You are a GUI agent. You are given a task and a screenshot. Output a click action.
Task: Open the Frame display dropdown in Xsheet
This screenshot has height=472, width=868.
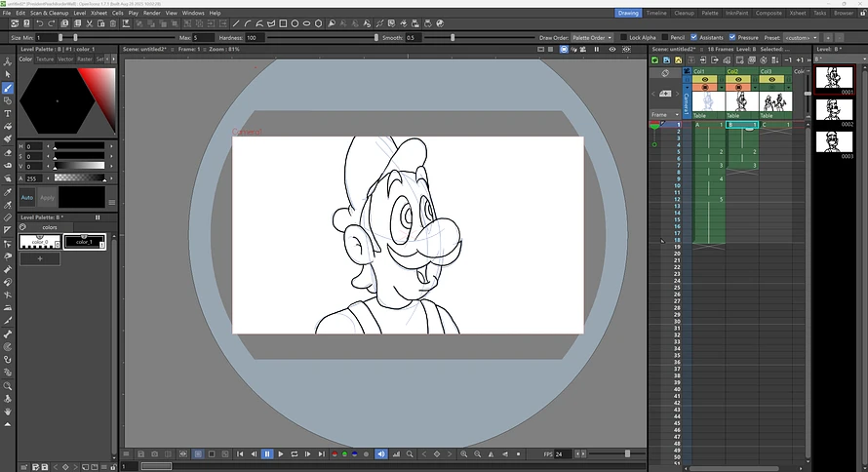[665, 114]
